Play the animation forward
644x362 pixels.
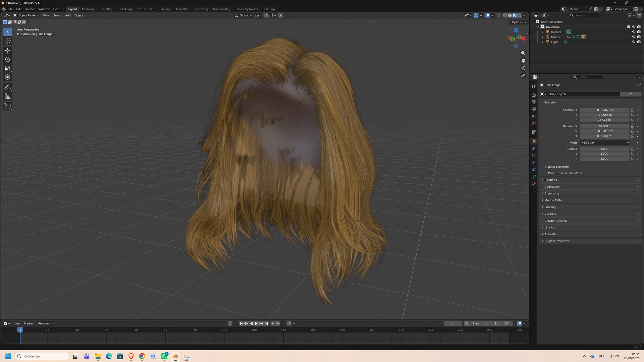pos(256,323)
